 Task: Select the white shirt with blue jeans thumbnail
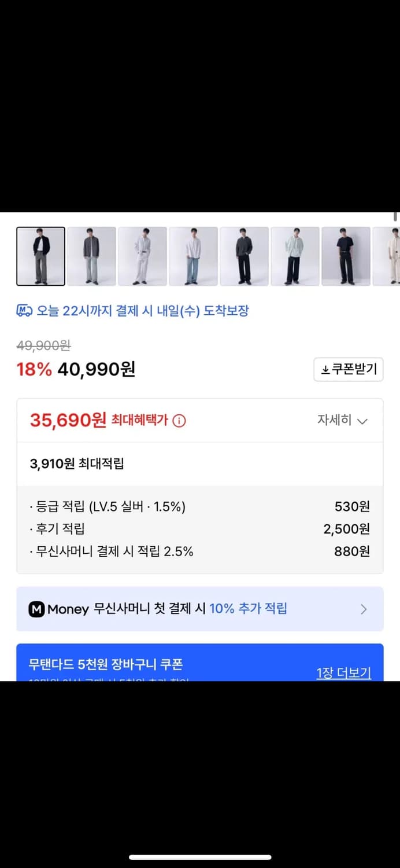193,256
